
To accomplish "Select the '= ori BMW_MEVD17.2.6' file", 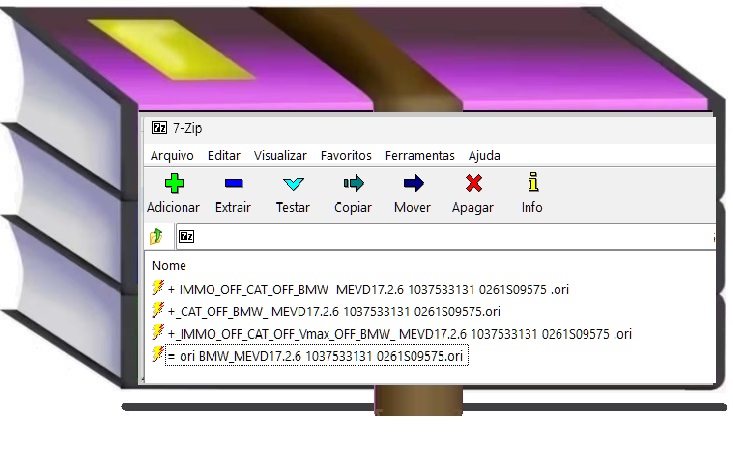I will pyautogui.click(x=315, y=356).
